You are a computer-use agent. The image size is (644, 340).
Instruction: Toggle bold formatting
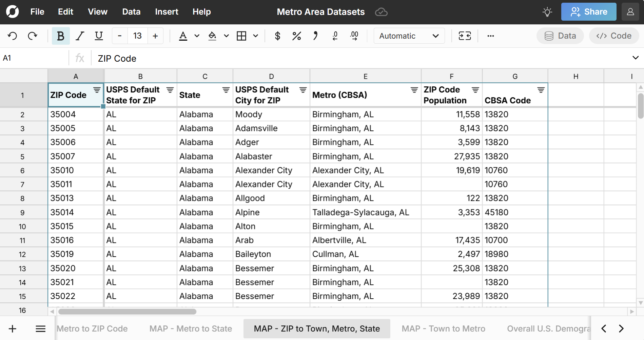(x=60, y=36)
